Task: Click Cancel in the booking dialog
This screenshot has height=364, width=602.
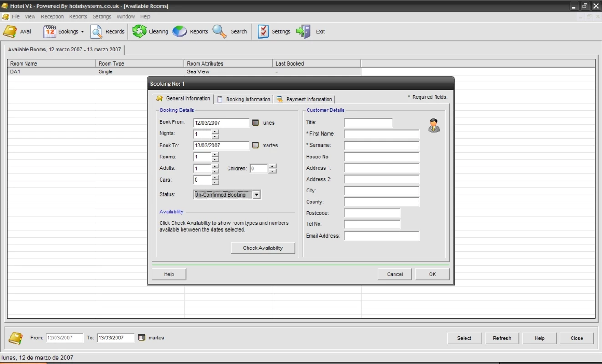Action: pyautogui.click(x=395, y=274)
